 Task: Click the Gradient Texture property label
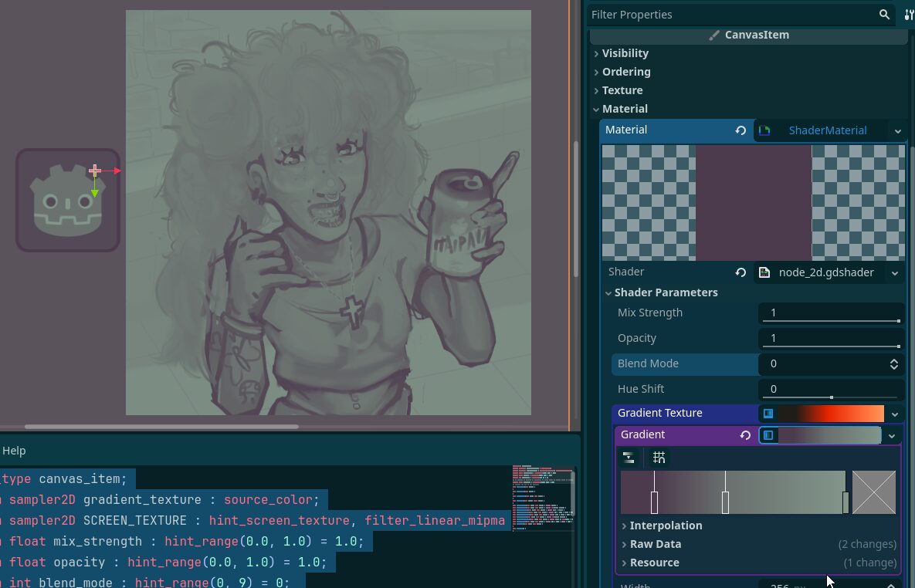click(660, 413)
